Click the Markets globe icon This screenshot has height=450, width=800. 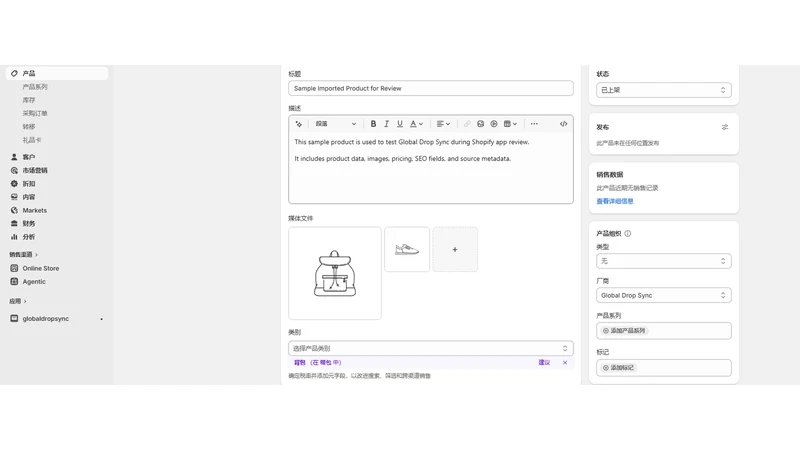tap(14, 210)
